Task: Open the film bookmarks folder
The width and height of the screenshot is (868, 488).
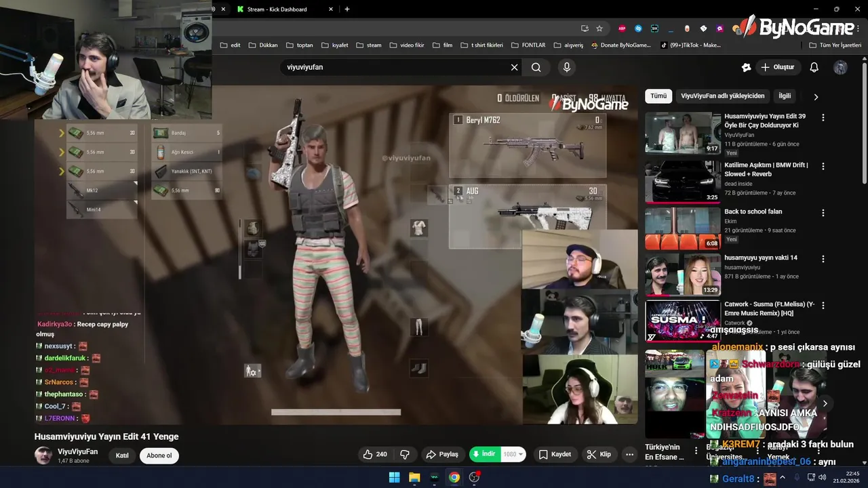Action: [442, 45]
